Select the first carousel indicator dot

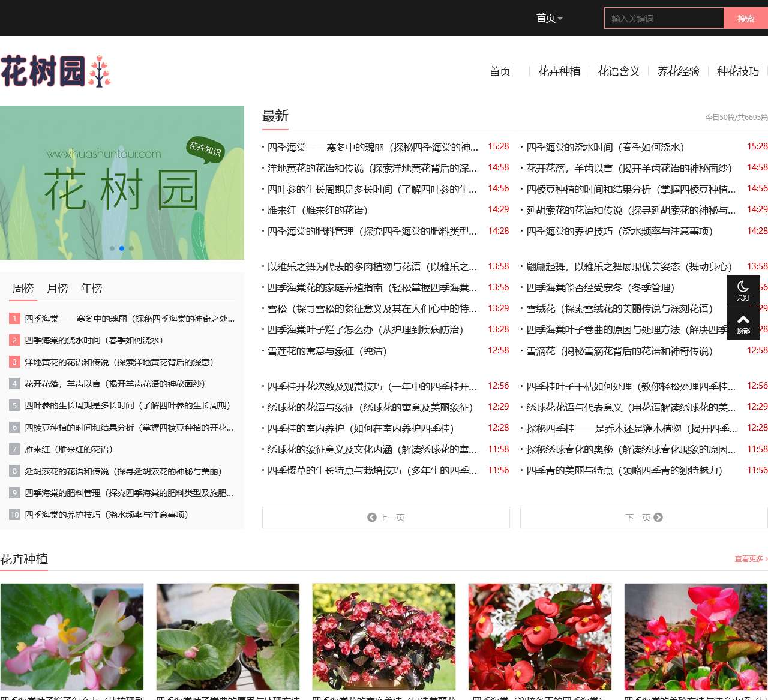112,248
